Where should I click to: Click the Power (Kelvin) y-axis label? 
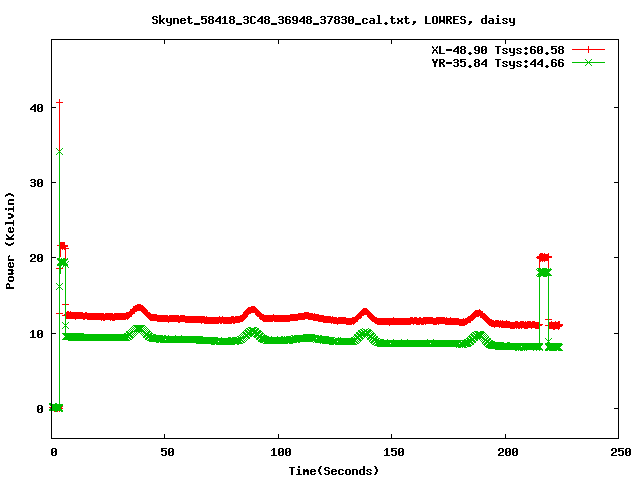[10, 241]
